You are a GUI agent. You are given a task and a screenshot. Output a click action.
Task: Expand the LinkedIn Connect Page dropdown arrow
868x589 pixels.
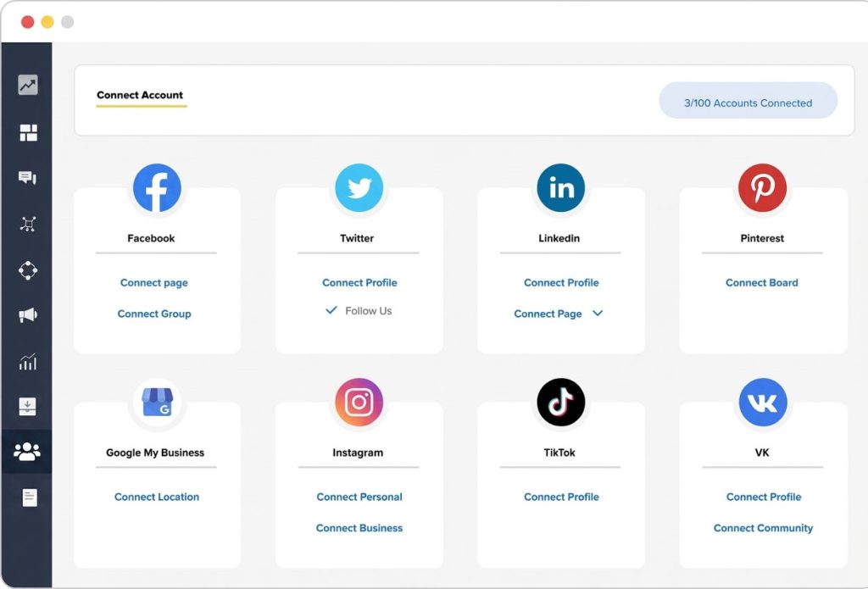[x=598, y=314]
